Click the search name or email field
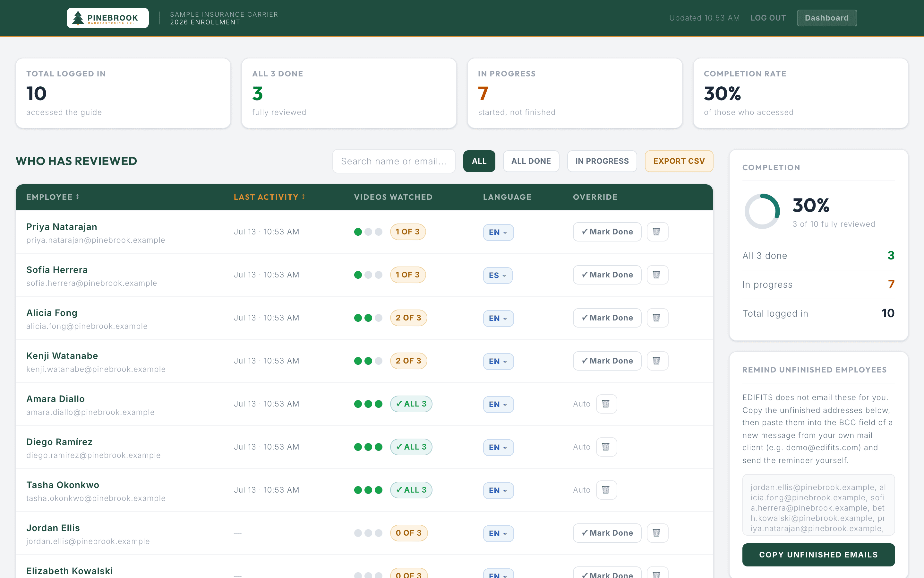 394,161
